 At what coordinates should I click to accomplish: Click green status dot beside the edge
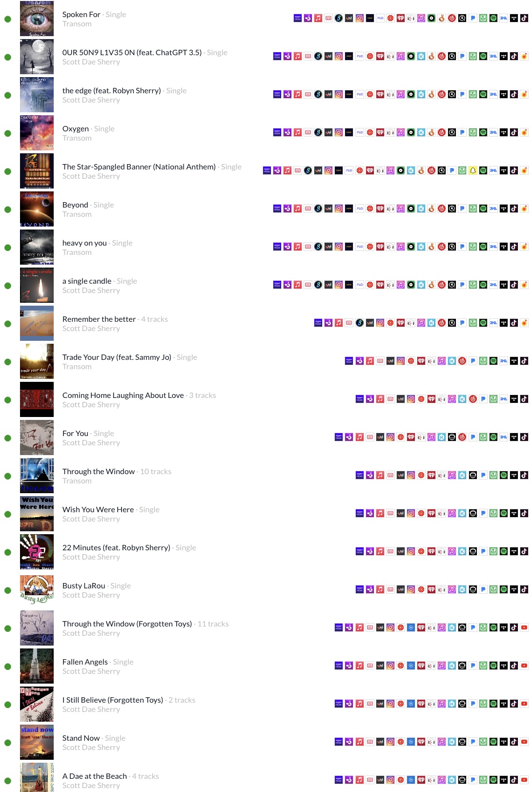[8, 95]
